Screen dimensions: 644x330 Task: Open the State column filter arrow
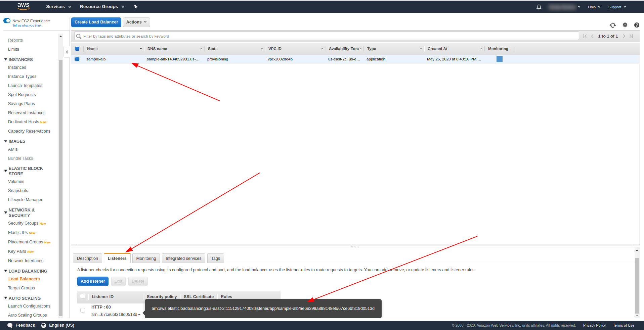[262, 49]
